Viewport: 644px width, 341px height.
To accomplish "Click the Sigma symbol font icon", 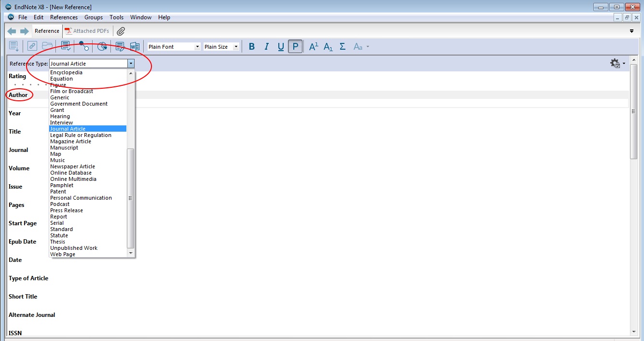I will point(343,46).
